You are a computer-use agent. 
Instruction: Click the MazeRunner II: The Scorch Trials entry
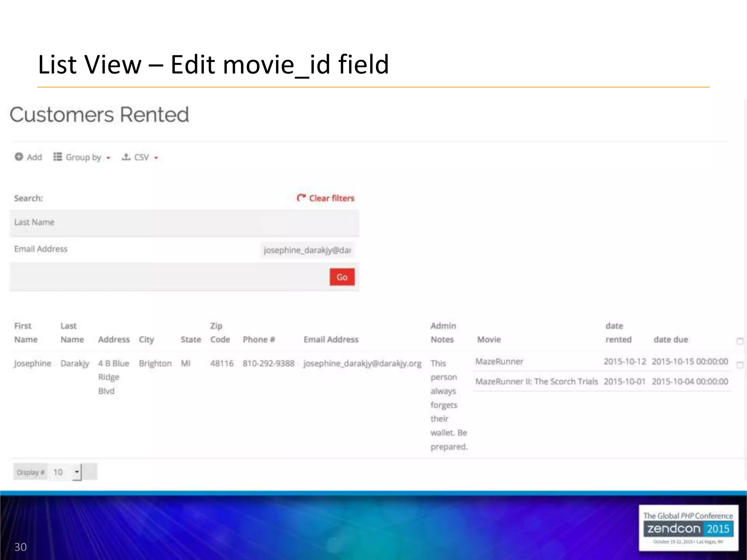click(x=536, y=381)
